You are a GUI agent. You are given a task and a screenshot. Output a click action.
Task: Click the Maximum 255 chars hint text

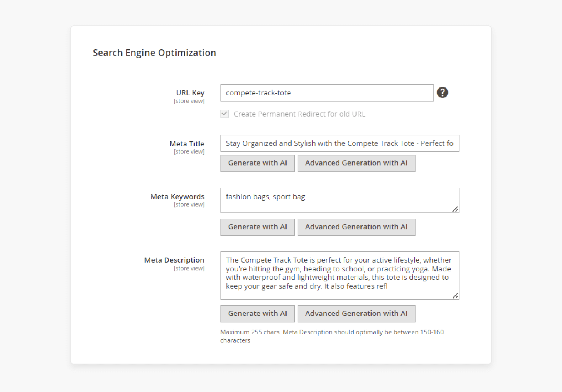pyautogui.click(x=332, y=336)
